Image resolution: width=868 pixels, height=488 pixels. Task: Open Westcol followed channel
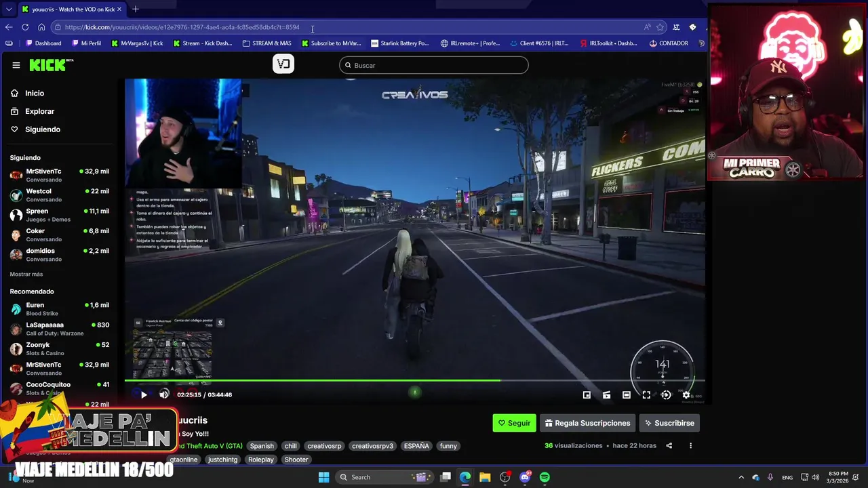60,195
